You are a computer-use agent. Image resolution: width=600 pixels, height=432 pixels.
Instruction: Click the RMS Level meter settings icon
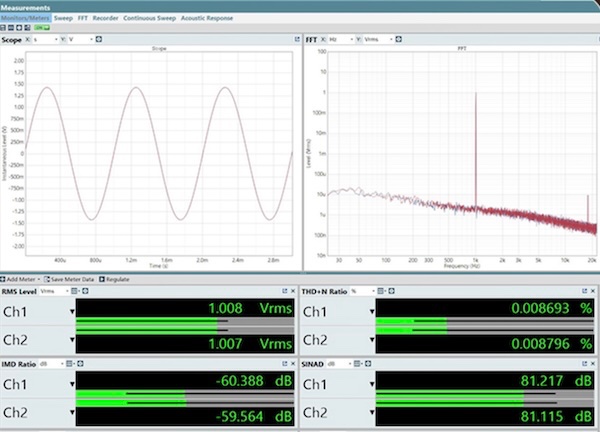coord(75,291)
